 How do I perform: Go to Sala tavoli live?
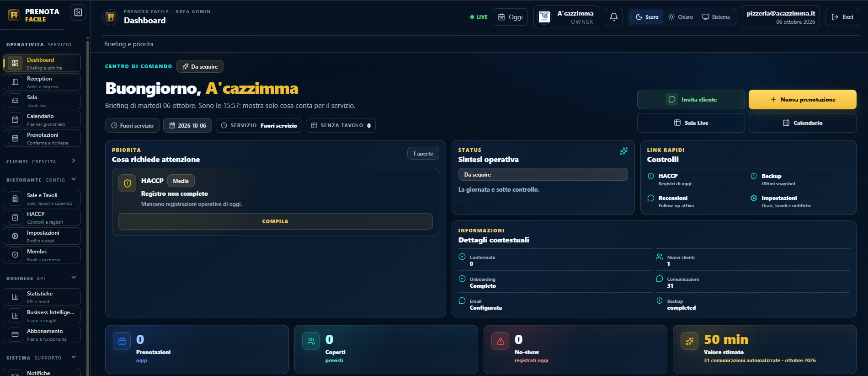(42, 101)
